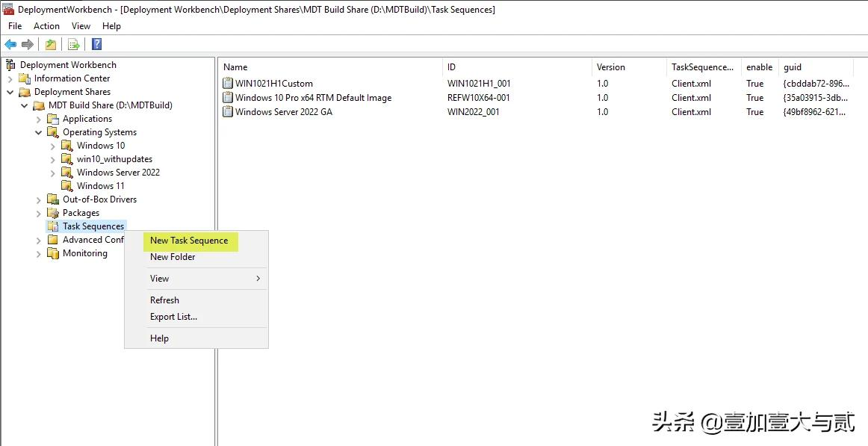Choose New Task Sequence from context menu
Screen dimensions: 868x446
(196, 241)
